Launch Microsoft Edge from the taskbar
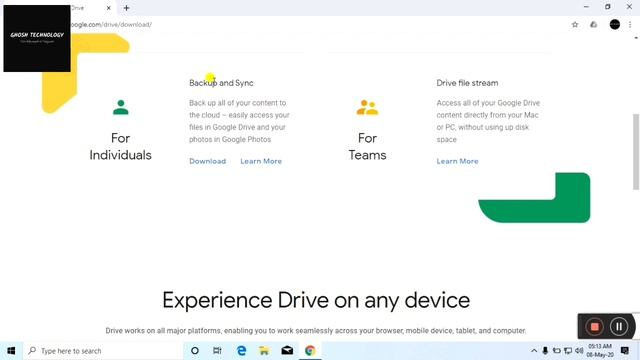Screen dimensions: 640x360 click(241, 351)
